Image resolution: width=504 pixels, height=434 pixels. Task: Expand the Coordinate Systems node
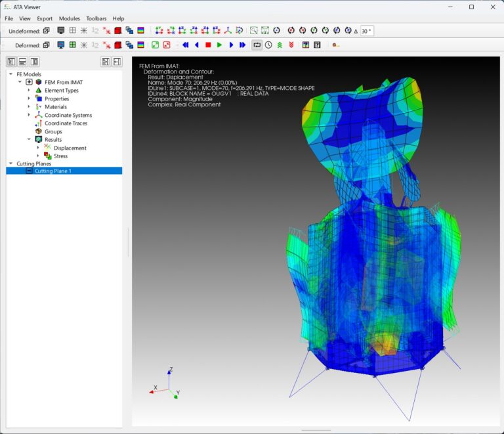coord(29,115)
